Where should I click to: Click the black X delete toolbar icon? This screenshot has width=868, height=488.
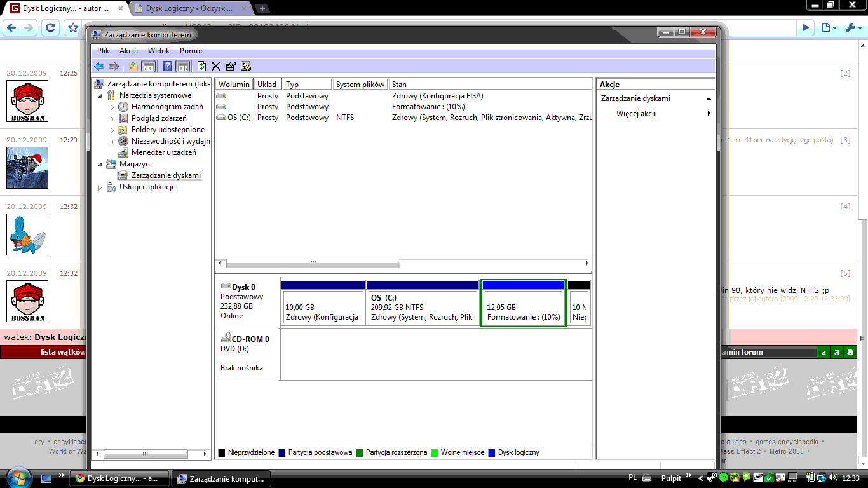pyautogui.click(x=216, y=66)
